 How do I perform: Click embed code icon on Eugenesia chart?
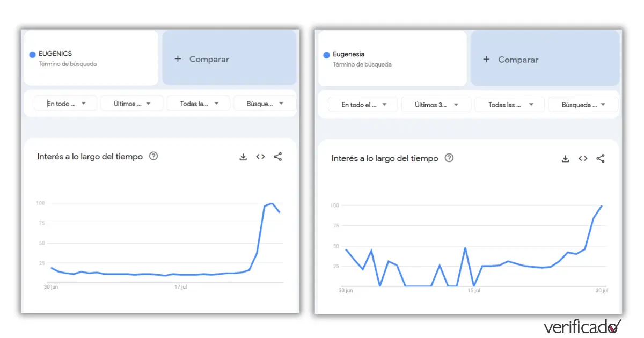pyautogui.click(x=583, y=158)
